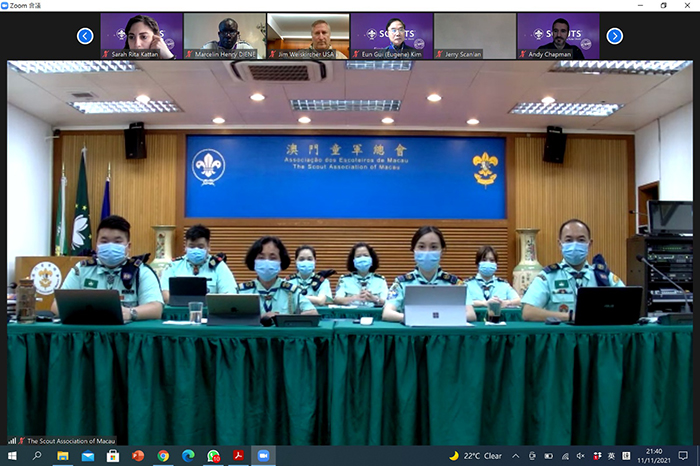The width and height of the screenshot is (700, 466).
Task: Open Microsoft Store from the taskbar
Action: pyautogui.click(x=113, y=456)
